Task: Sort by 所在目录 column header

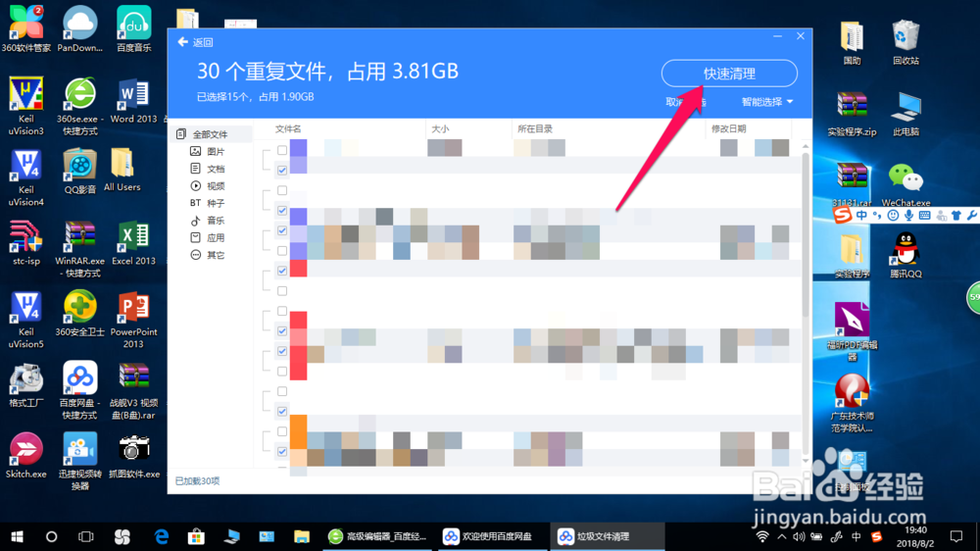Action: click(535, 128)
